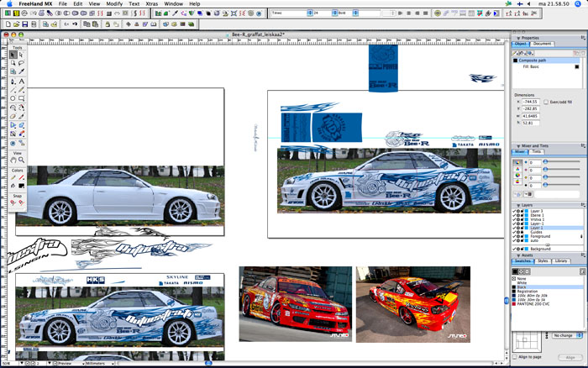588x368 pixels.
Task: Click the Copy icon in main toolbar
Action: point(87,24)
